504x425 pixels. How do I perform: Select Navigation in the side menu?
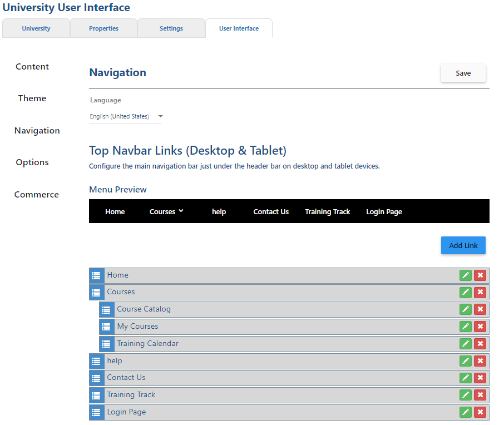pyautogui.click(x=37, y=131)
